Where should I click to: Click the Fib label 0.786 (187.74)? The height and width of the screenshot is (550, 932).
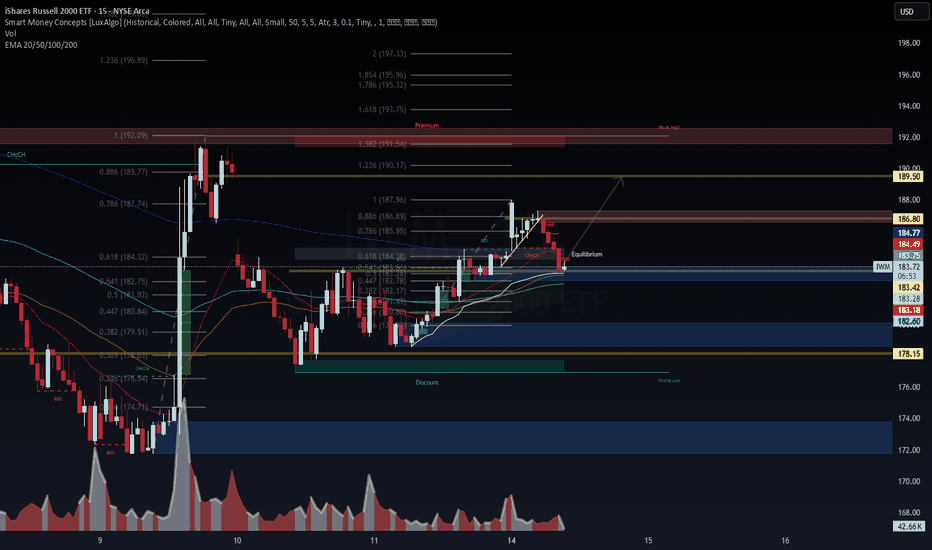pos(124,204)
